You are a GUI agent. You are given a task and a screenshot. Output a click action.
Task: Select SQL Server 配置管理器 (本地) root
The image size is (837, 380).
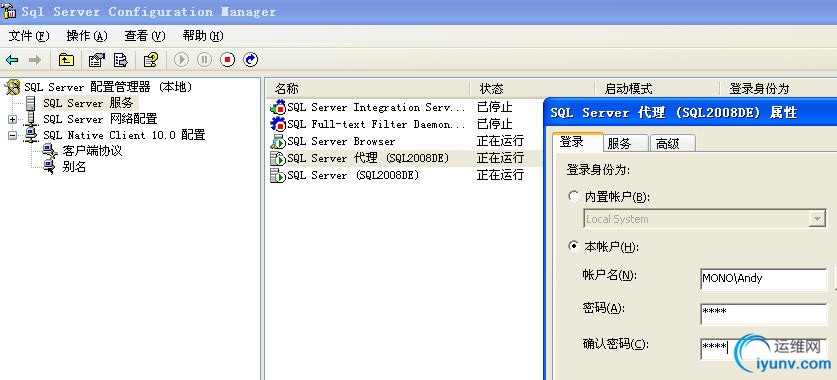click(108, 87)
